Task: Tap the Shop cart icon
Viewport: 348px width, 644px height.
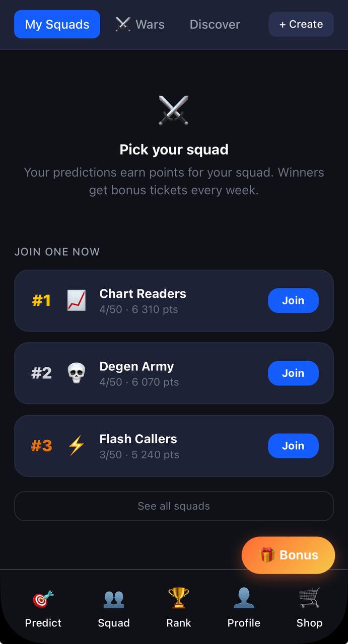Action: point(309,598)
